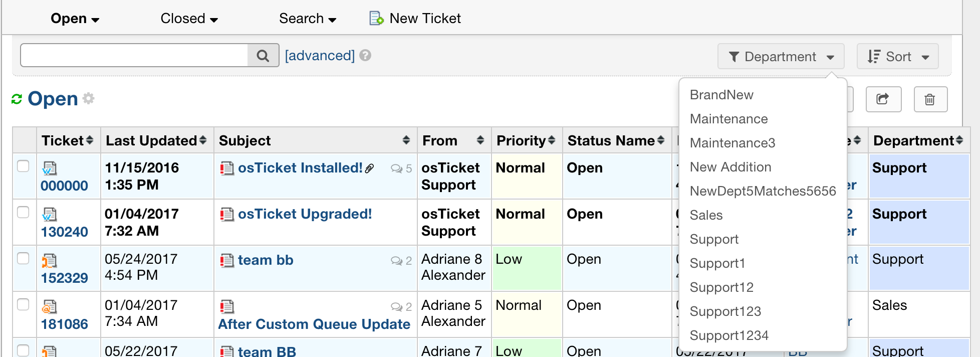This screenshot has width=980, height=357.
Task: Focus the ticket search input field
Action: (134, 55)
